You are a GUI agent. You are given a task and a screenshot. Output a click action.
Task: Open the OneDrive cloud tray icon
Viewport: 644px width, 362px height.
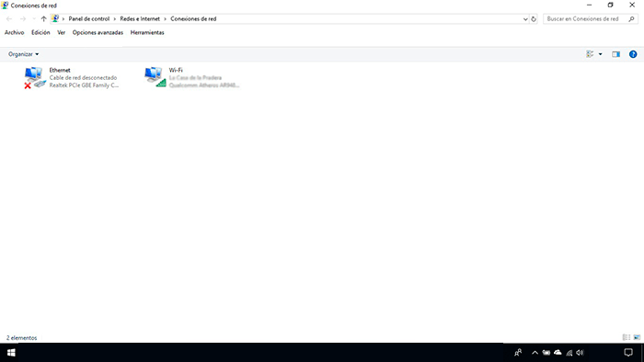558,353
